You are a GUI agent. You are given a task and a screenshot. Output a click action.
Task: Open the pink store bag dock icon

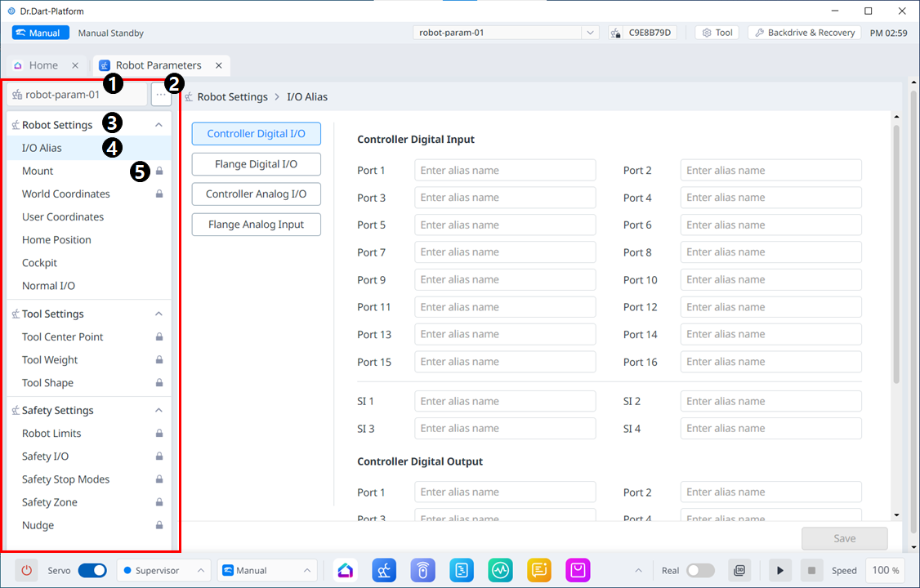(x=578, y=570)
